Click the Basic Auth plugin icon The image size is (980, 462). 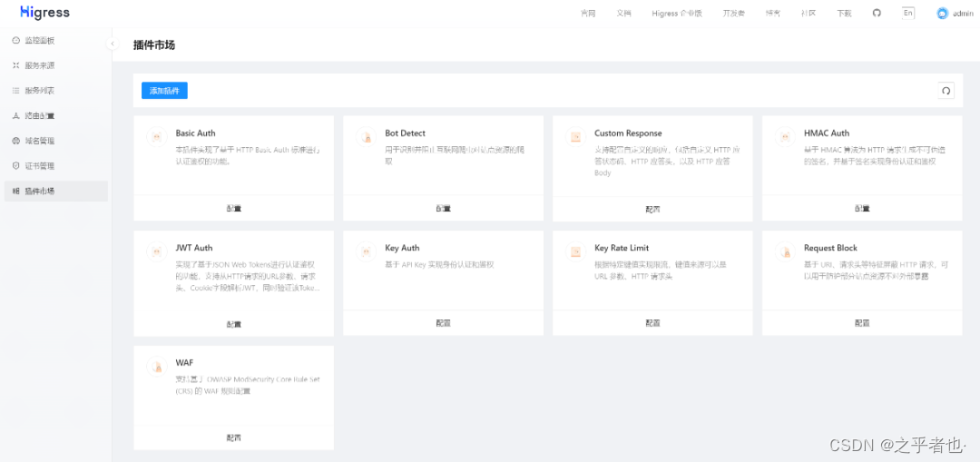click(157, 137)
